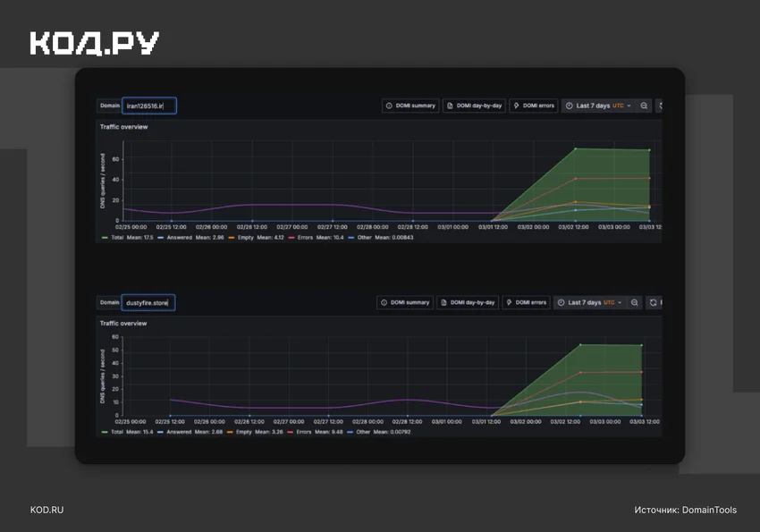The height and width of the screenshot is (532, 760).
Task: Zoom out time range on the dustyfire.store dashboard
Action: click(635, 302)
